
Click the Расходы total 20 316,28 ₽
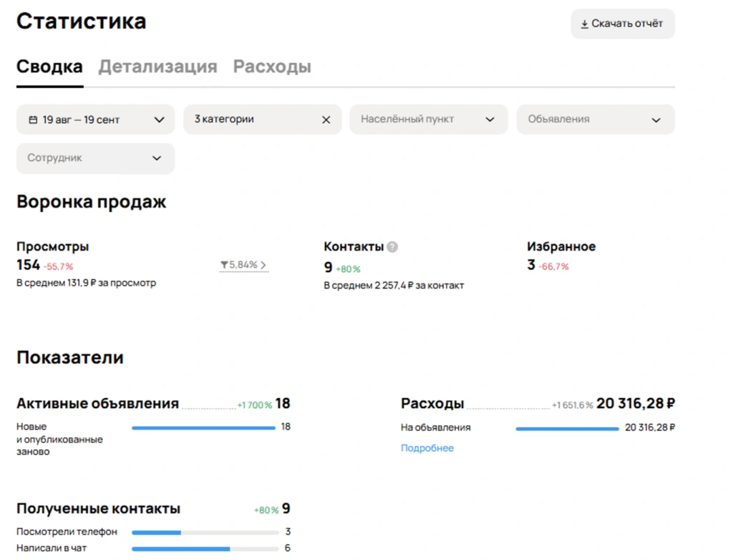click(x=636, y=404)
